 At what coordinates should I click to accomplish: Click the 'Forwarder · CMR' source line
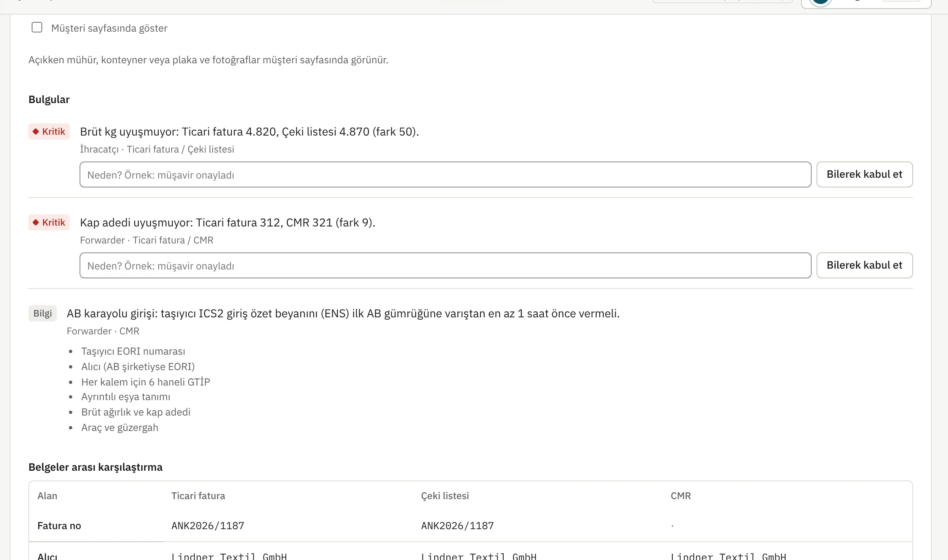point(103,331)
